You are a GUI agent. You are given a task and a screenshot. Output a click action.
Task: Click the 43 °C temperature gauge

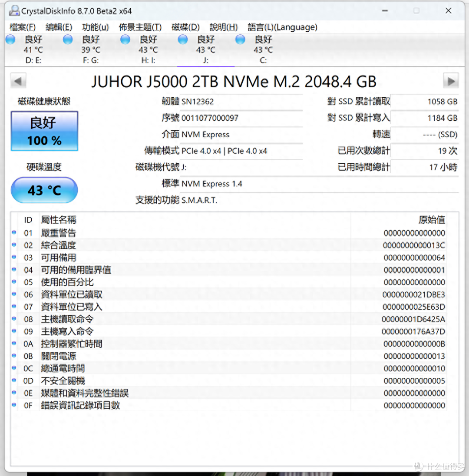(x=44, y=190)
